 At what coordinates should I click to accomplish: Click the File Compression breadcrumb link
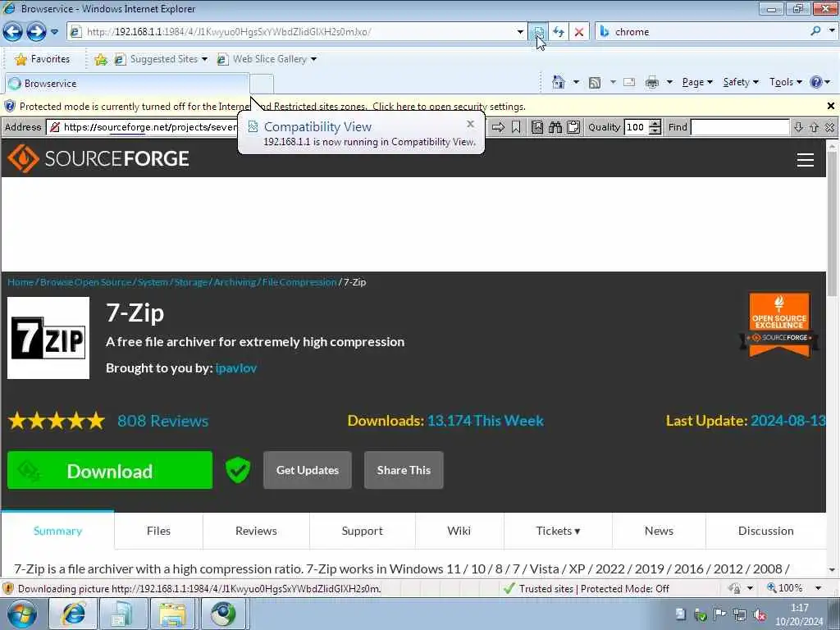tap(299, 282)
